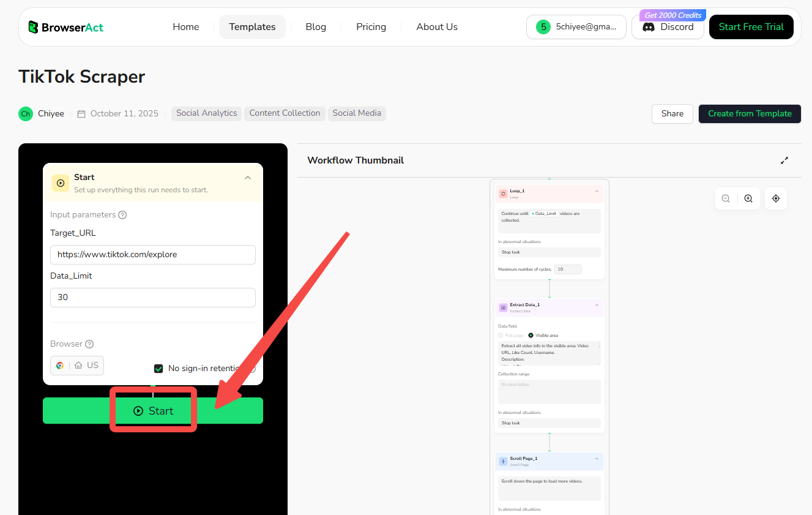Go to the Blog nav item
Screen dimensions: 812x515
(x=316, y=27)
